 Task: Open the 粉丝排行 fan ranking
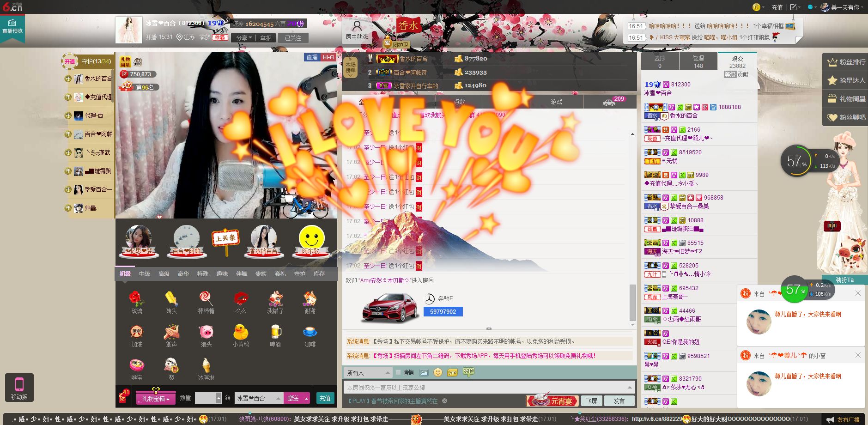pos(845,62)
